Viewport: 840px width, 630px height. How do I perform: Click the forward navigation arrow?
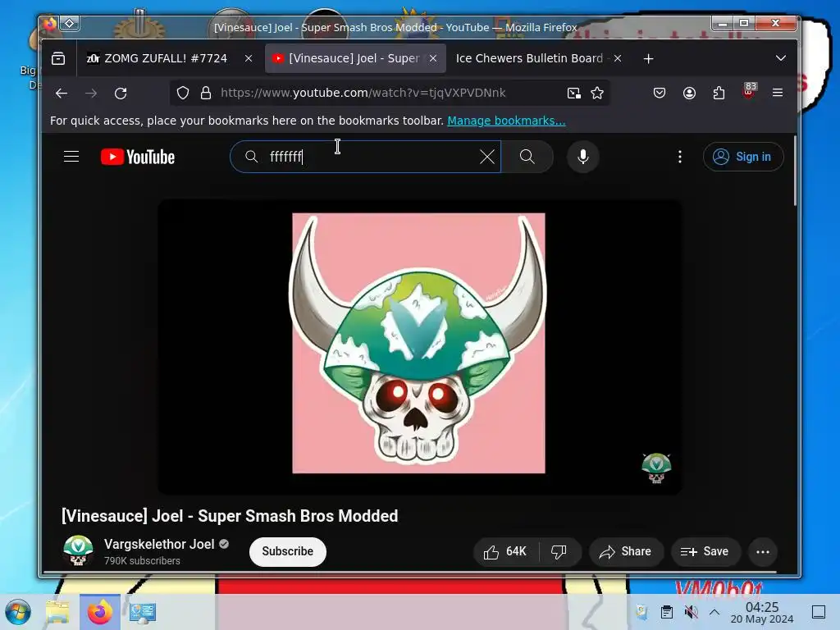point(91,94)
